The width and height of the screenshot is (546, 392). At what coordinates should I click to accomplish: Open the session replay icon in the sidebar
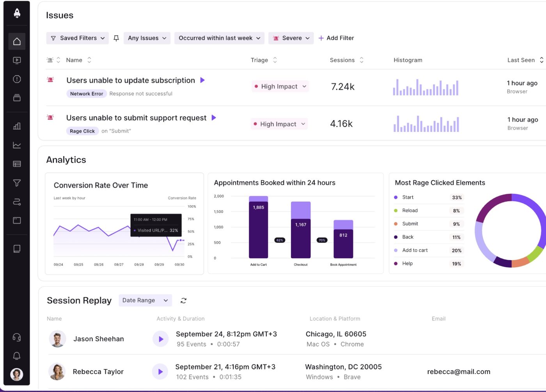click(x=17, y=60)
